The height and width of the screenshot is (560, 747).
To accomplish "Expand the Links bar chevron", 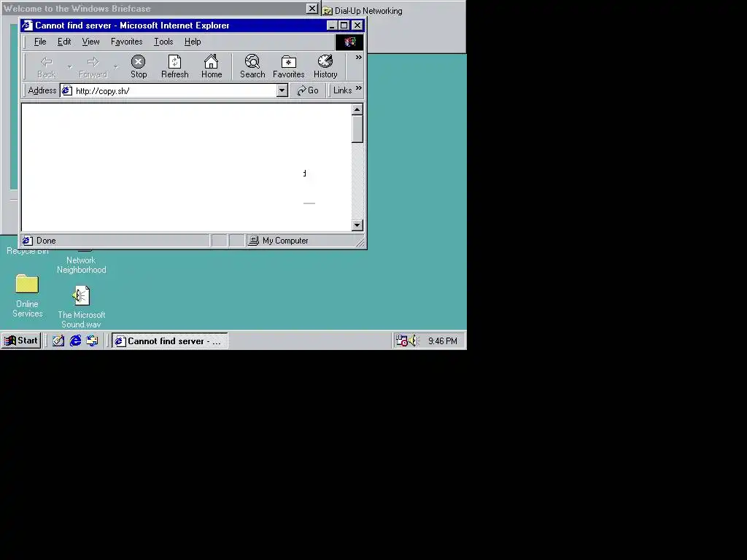I will tap(358, 88).
